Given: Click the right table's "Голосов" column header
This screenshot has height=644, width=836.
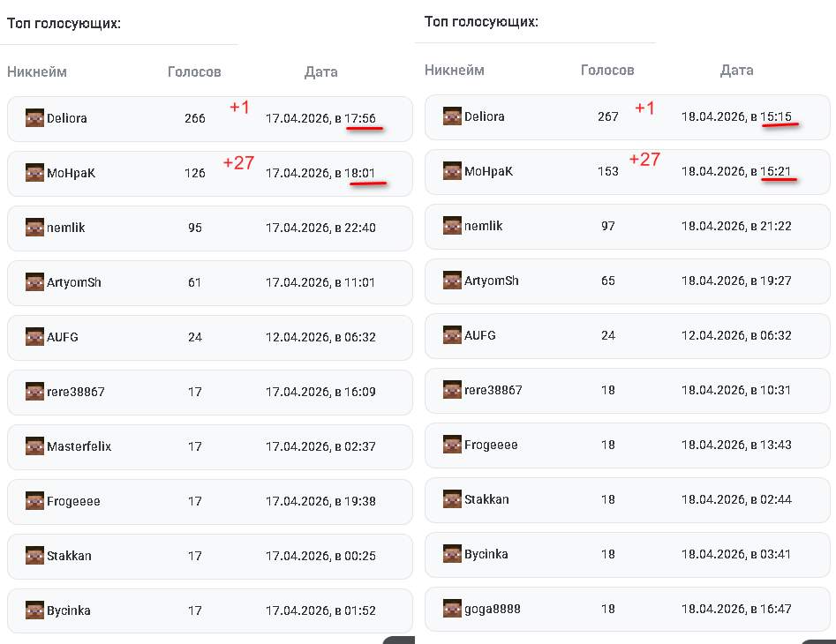Looking at the screenshot, I should (x=607, y=70).
